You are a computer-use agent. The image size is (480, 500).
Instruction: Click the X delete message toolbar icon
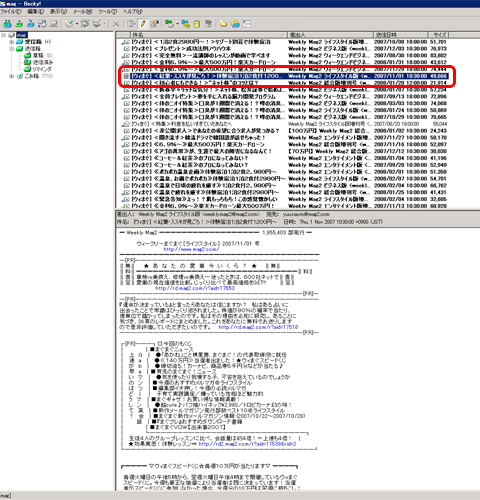pos(116,24)
